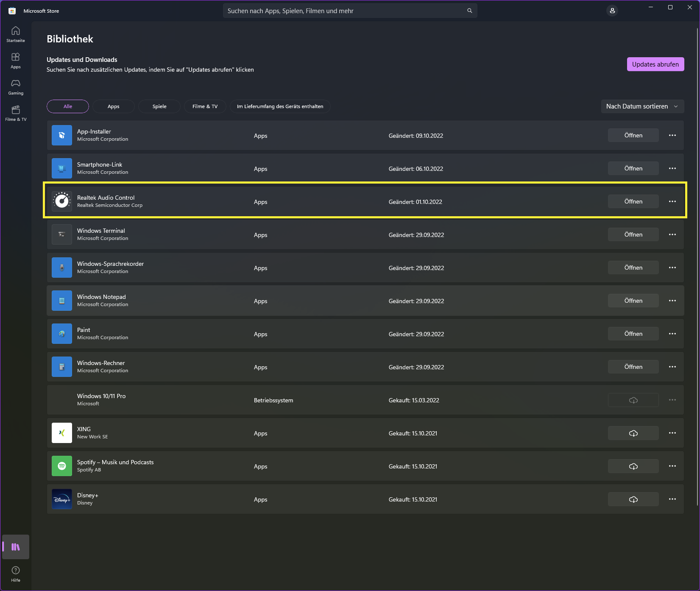Click the Realtek Audio Control icon
Viewport: 700px width, 591px height.
62,201
